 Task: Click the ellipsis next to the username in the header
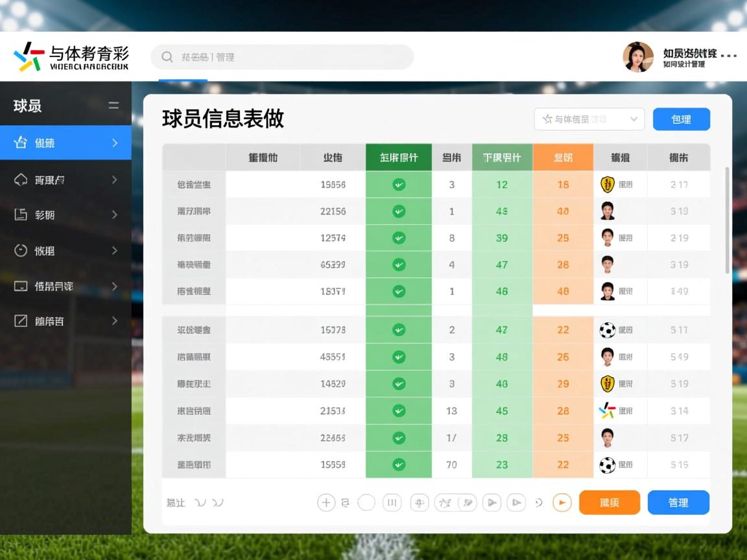click(x=728, y=56)
